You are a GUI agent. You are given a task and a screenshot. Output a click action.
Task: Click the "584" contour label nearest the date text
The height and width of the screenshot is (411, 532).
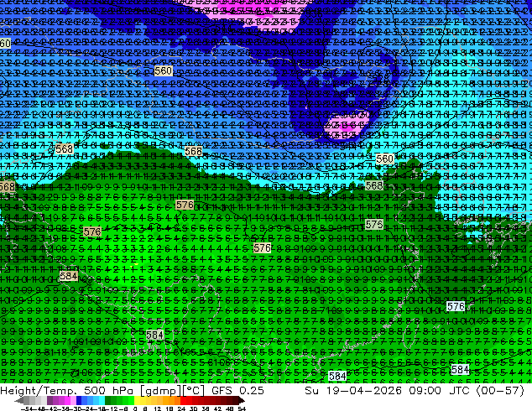pos(337,376)
